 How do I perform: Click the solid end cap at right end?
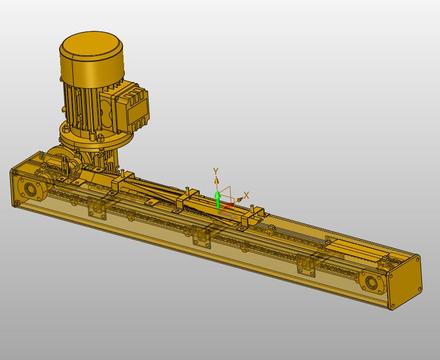tap(405, 282)
